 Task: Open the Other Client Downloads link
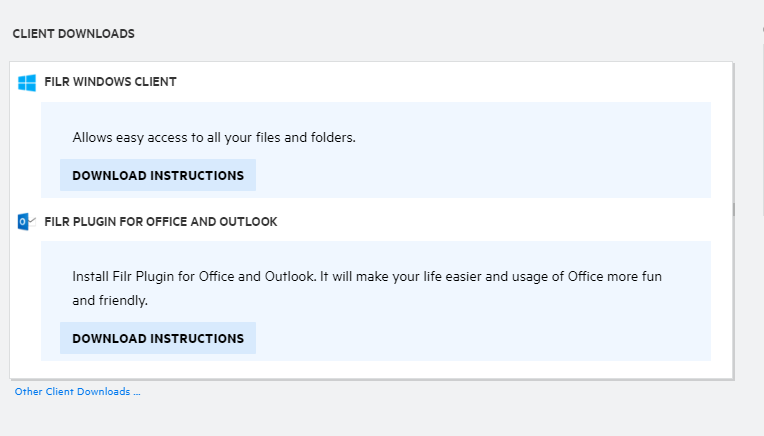pos(77,392)
